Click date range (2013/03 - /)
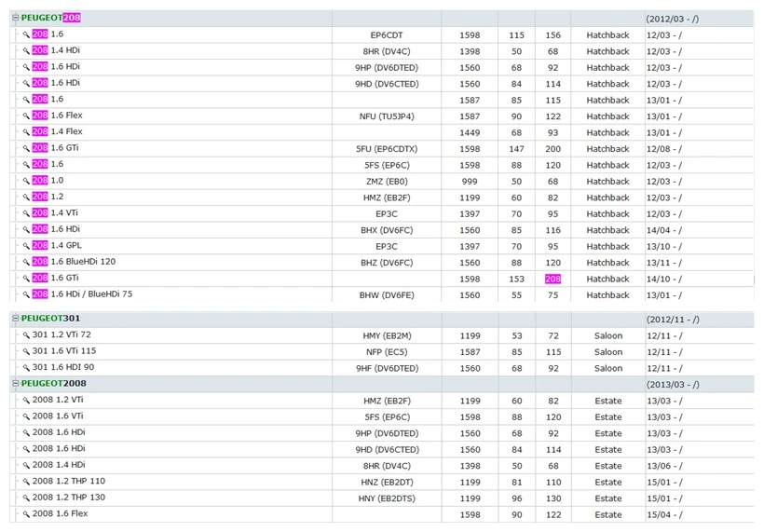 (673, 385)
